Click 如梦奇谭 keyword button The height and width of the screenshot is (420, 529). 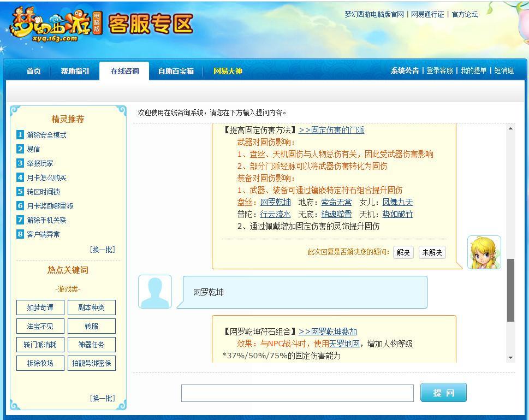click(x=40, y=307)
